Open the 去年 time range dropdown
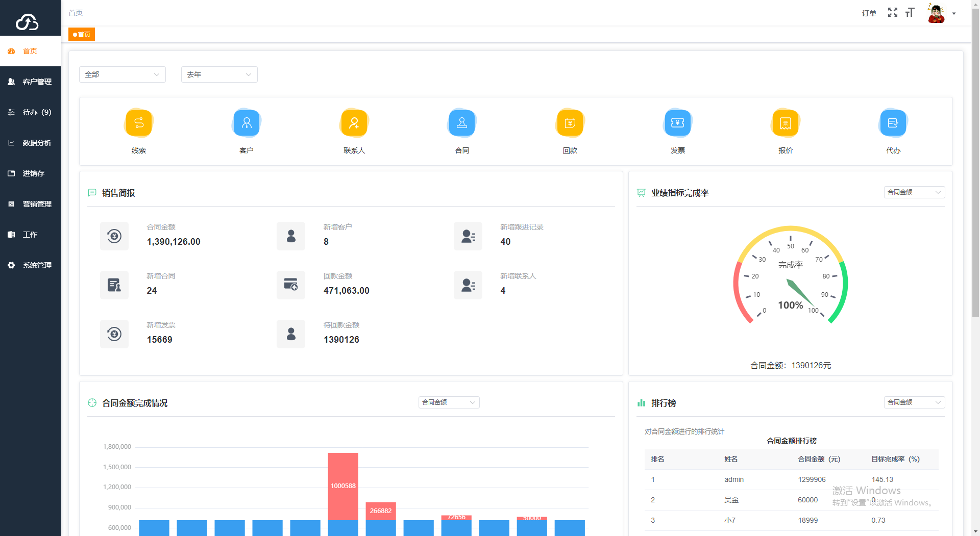The width and height of the screenshot is (980, 536). [x=219, y=74]
